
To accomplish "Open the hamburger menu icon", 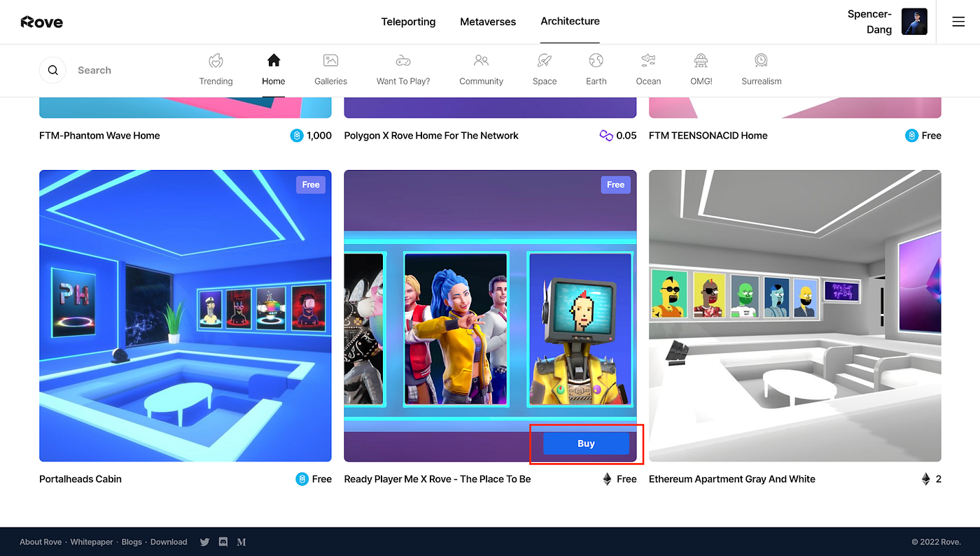I will (x=958, y=22).
